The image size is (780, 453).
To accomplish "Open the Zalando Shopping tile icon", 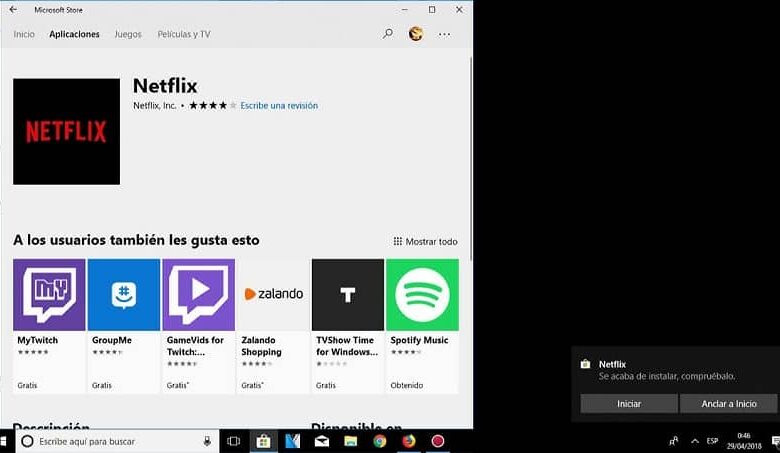I will tap(273, 294).
